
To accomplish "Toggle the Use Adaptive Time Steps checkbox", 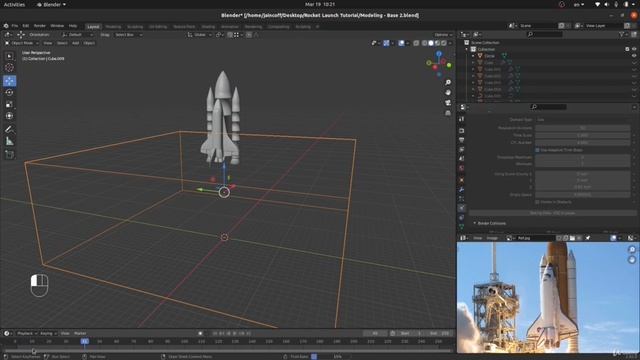I will [537, 150].
